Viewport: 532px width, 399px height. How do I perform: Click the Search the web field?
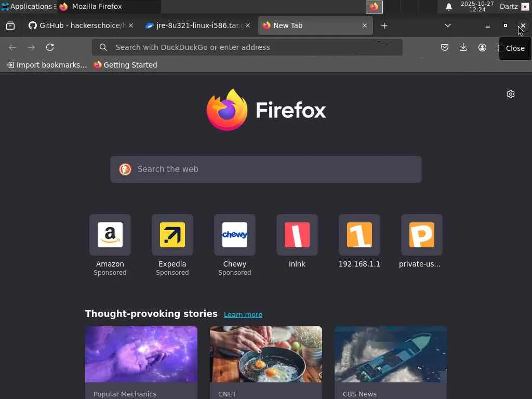click(266, 169)
